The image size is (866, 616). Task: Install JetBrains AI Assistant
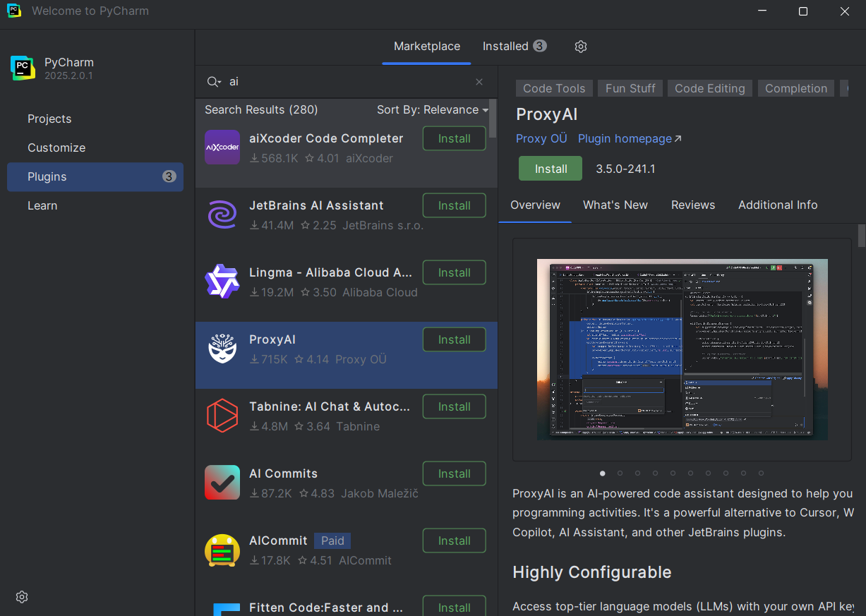click(455, 206)
